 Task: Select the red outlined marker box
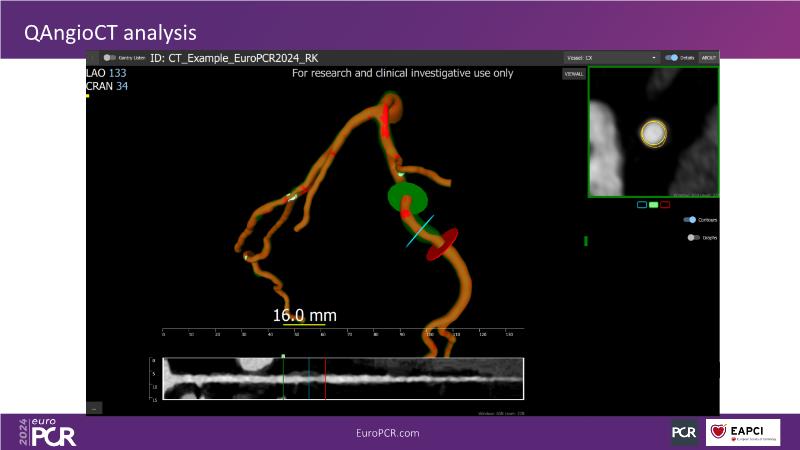point(665,204)
